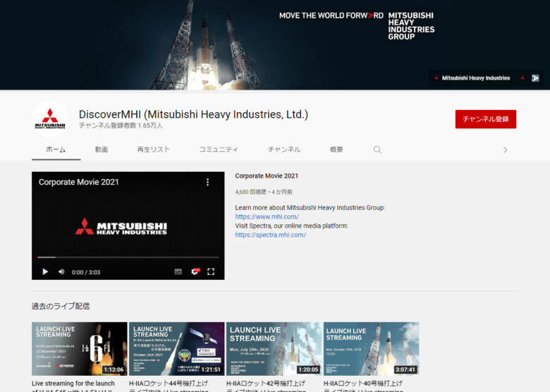Click the video progress bar
This screenshot has height=392, width=550.
(128, 257)
